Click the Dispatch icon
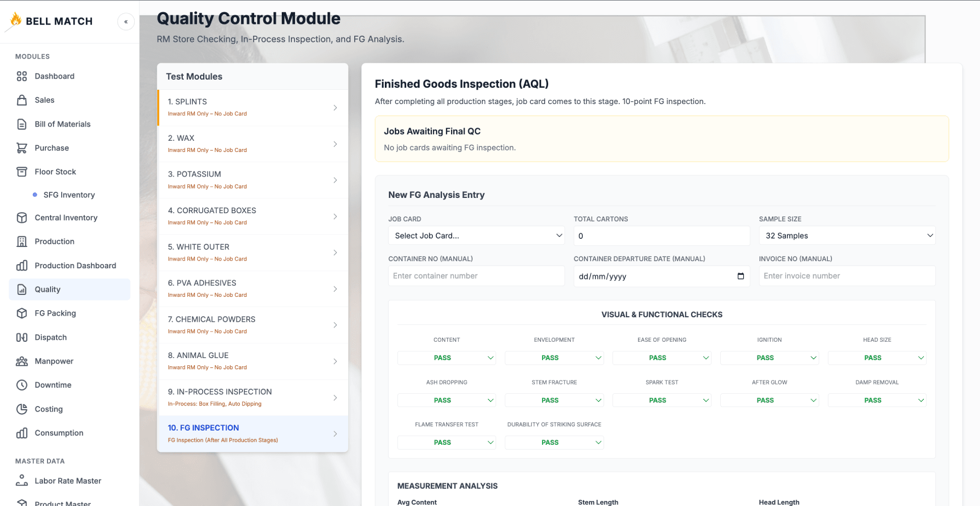The width and height of the screenshot is (980, 506). [x=22, y=337]
